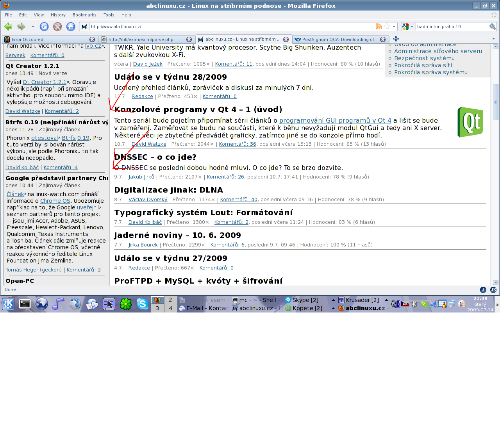Open article Jaderne noviny - 10. 6. 2009
The image size is (500, 438).
click(x=178, y=235)
